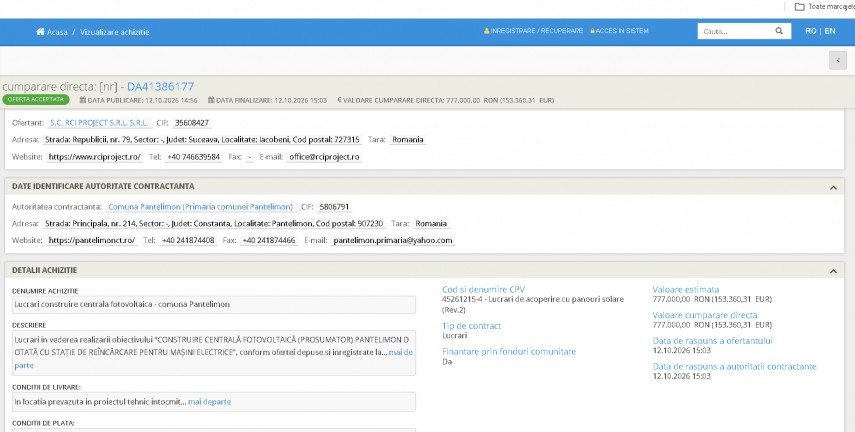Viewport: 855px width, 432px height.
Task: Click the calendar icon before Data publicare
Action: coord(83,100)
